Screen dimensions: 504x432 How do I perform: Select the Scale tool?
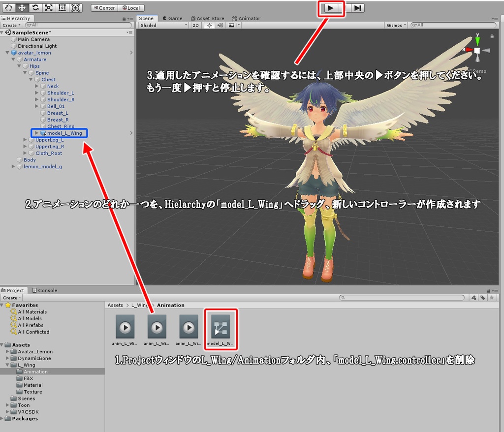49,8
